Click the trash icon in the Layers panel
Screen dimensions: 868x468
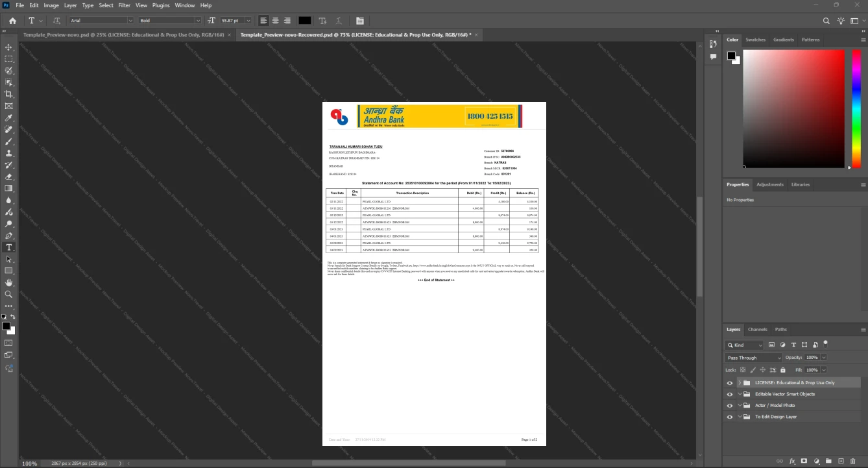coord(852,461)
